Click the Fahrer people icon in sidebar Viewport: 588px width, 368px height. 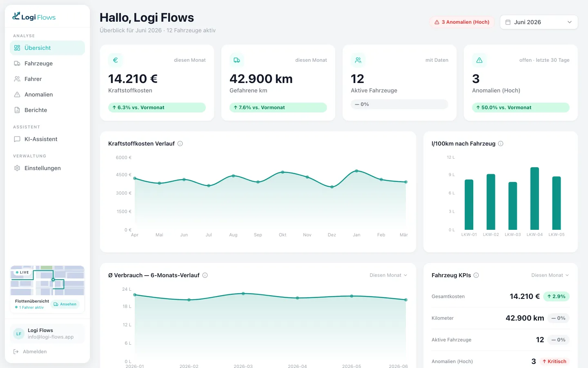pos(17,79)
